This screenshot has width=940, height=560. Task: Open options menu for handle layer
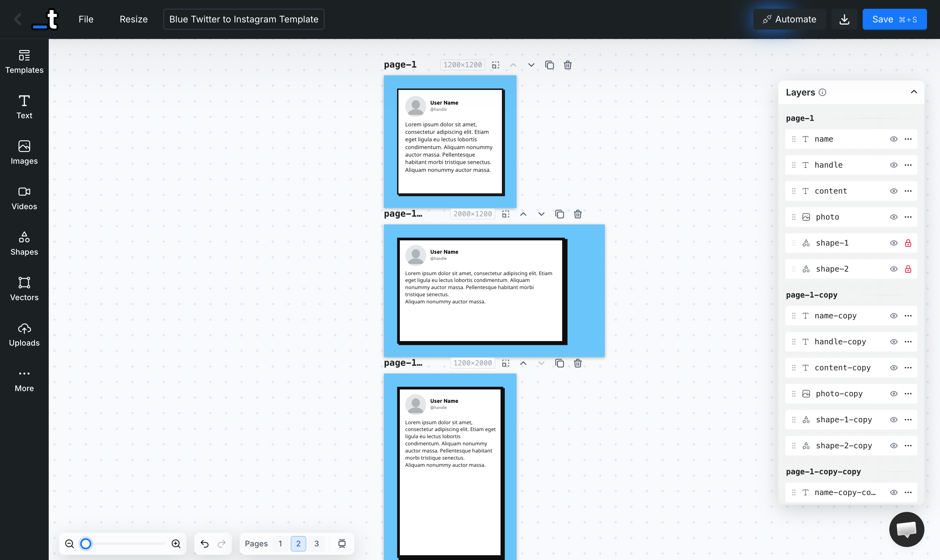(x=908, y=165)
